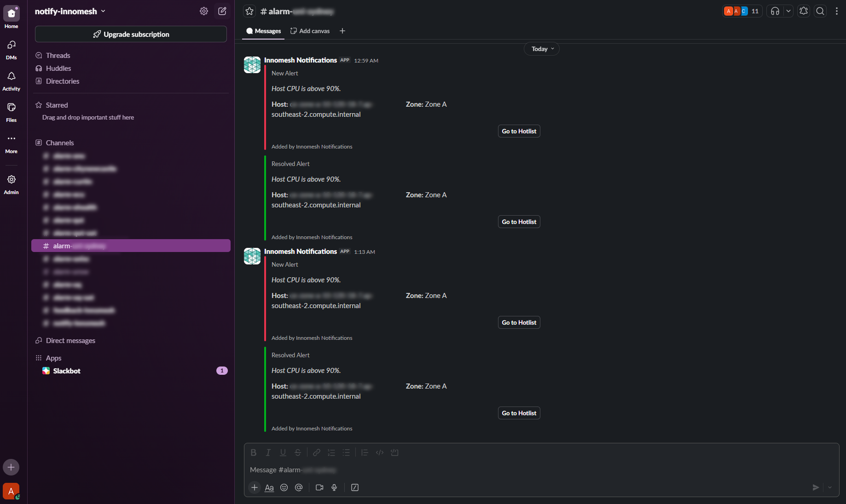Open the Home view in the sidebar
The width and height of the screenshot is (846, 504).
pos(11,17)
